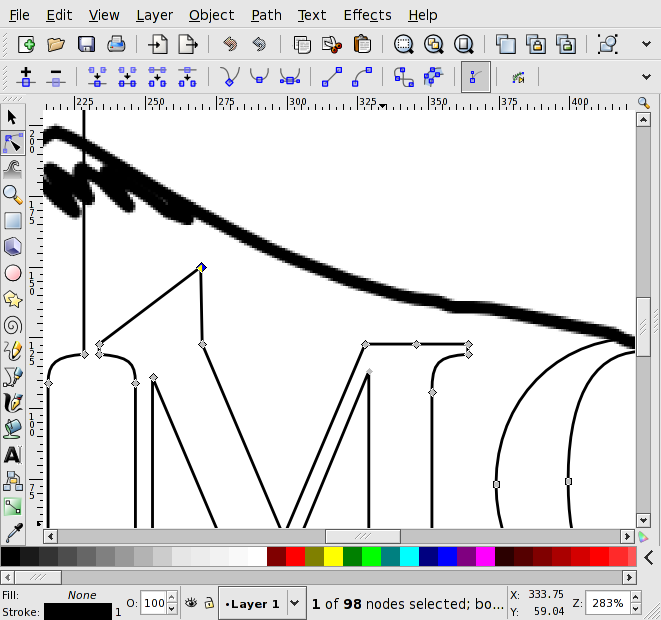Toggle the current layer lock

[208, 603]
